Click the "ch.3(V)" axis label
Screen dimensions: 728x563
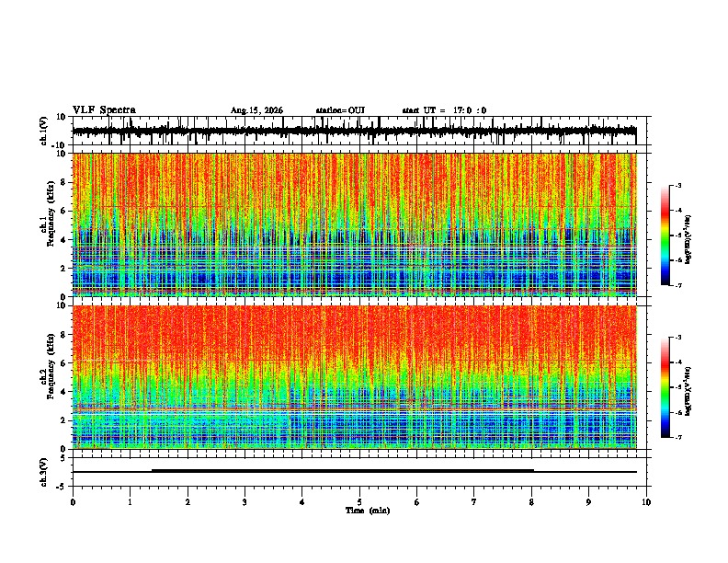[44, 472]
